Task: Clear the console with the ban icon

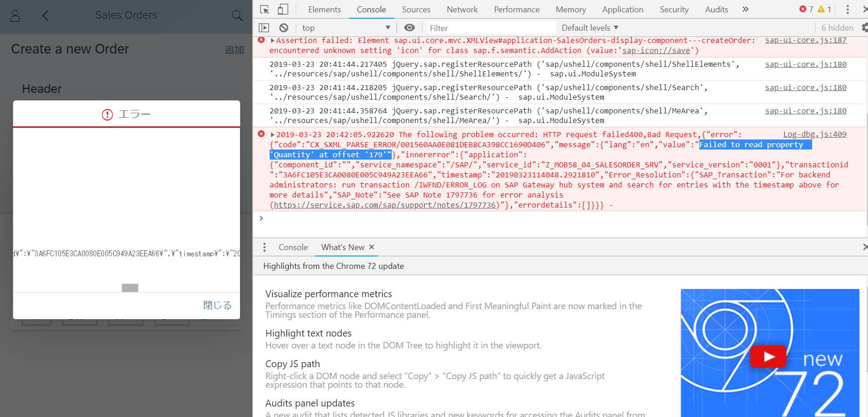Action: pos(284,28)
